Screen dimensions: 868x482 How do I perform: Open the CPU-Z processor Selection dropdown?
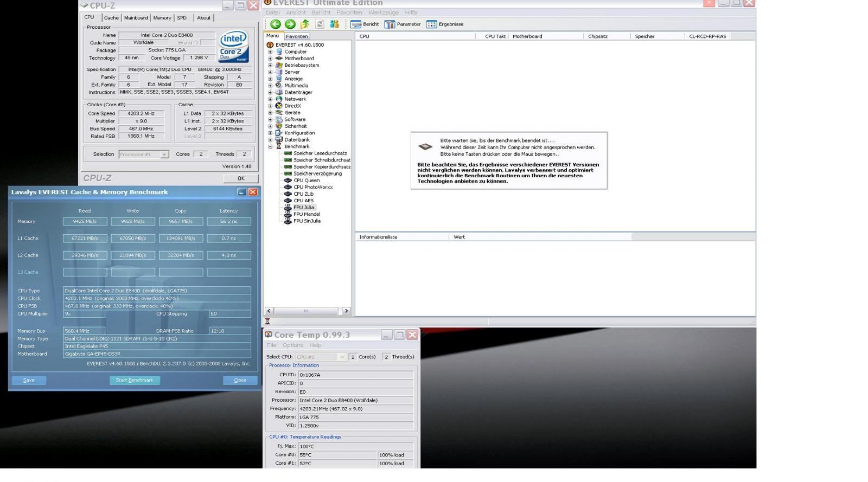click(x=164, y=155)
